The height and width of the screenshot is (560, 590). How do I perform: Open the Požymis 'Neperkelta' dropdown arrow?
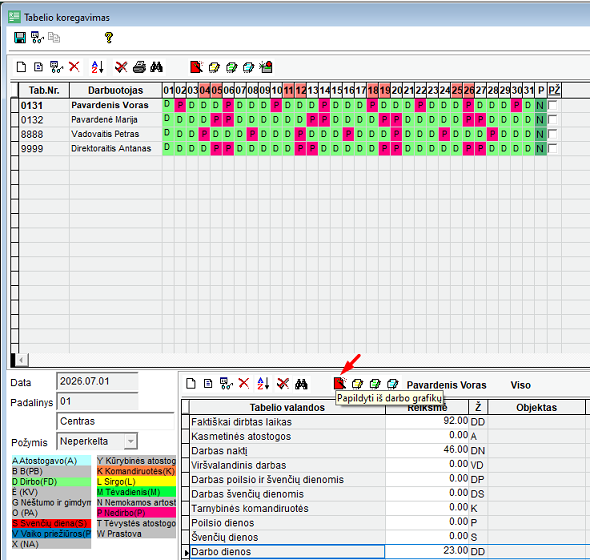point(131,441)
